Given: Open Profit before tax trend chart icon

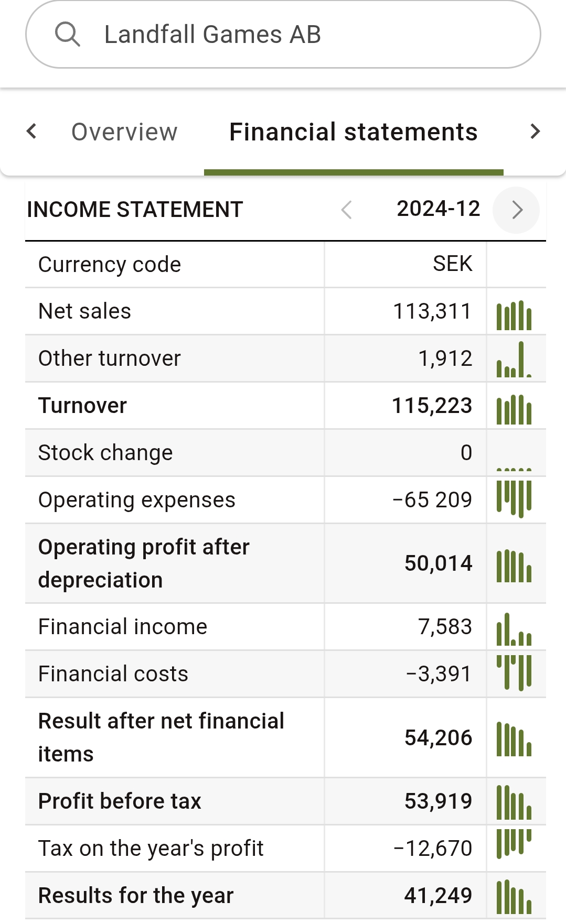Looking at the screenshot, I should [514, 802].
